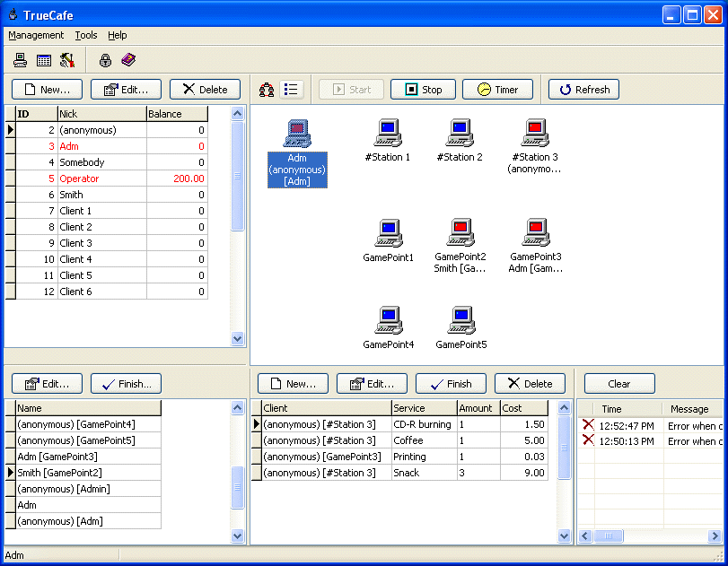Refresh the computers view

583,89
